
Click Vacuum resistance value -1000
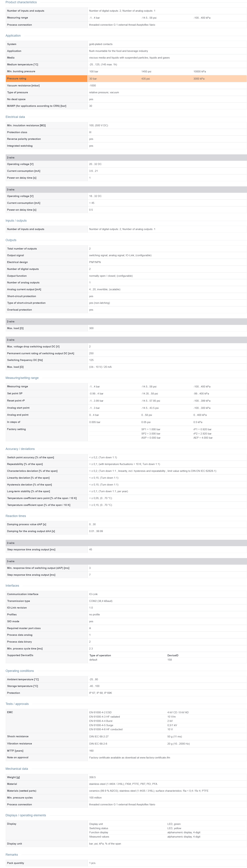(x=92, y=86)
